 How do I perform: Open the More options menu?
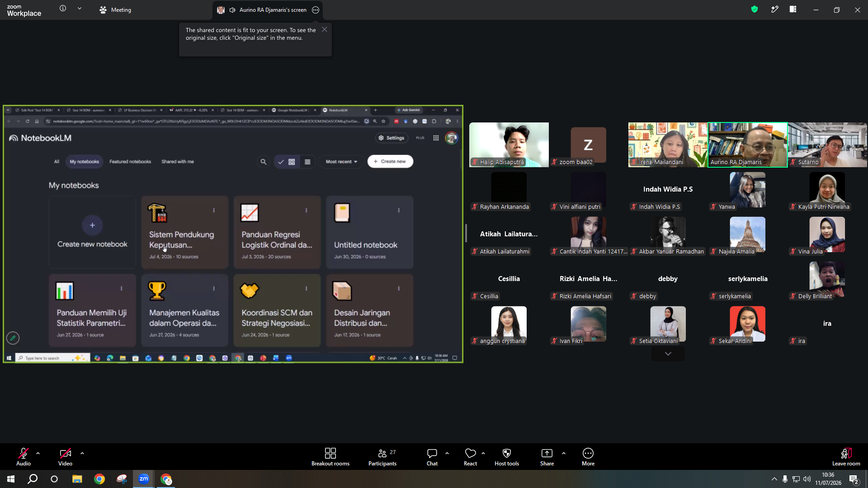click(588, 457)
